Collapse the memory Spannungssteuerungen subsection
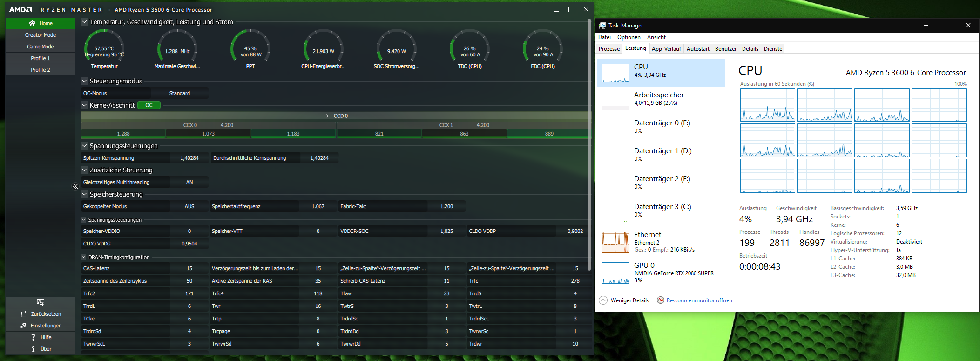 tap(84, 220)
